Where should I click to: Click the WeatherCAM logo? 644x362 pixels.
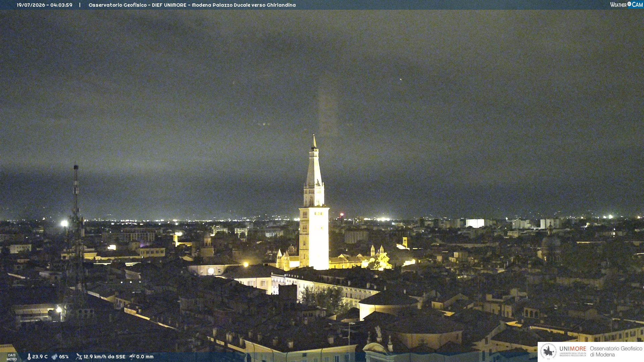[x=626, y=5]
